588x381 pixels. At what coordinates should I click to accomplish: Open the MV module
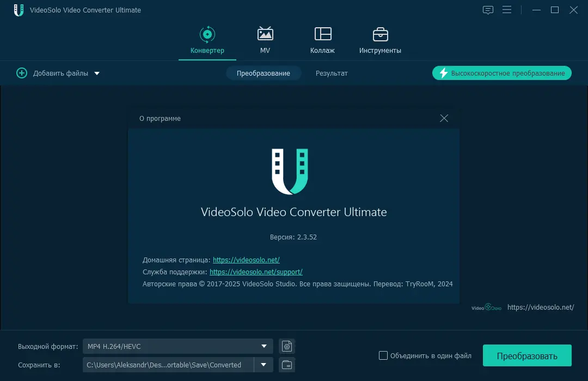pyautogui.click(x=265, y=34)
